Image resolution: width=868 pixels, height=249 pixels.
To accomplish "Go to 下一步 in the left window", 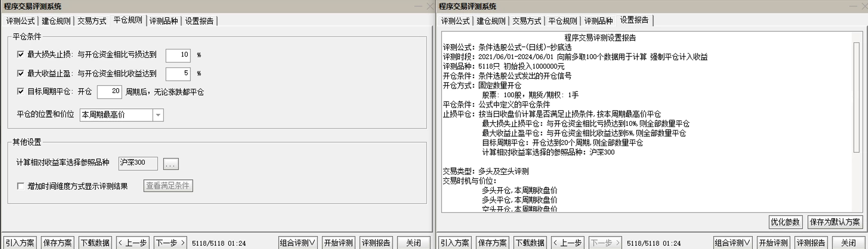I will point(170,243).
